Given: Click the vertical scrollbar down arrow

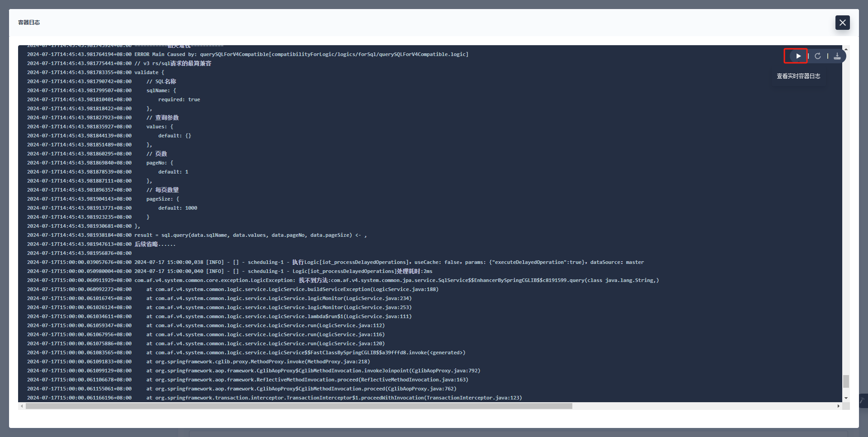Looking at the screenshot, I should pos(846,398).
